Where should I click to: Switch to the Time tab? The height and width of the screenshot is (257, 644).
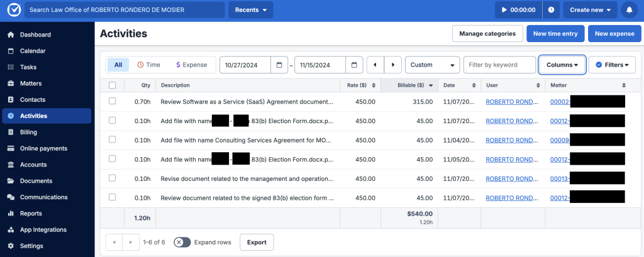(148, 65)
